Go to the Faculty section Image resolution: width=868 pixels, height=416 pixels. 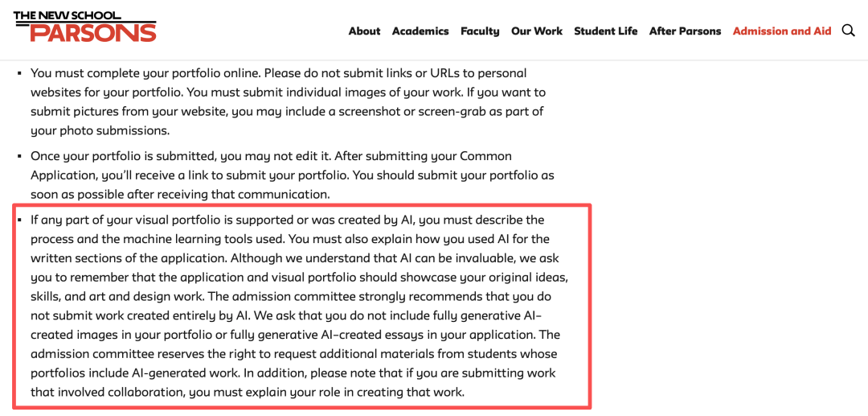[480, 31]
